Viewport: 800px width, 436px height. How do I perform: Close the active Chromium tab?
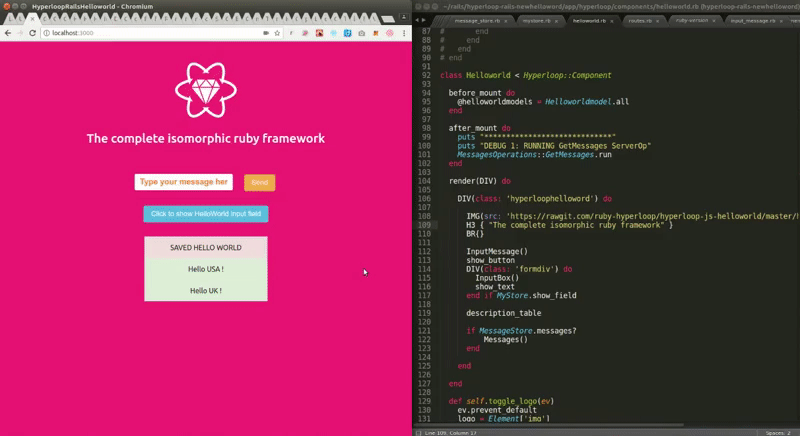32,18
